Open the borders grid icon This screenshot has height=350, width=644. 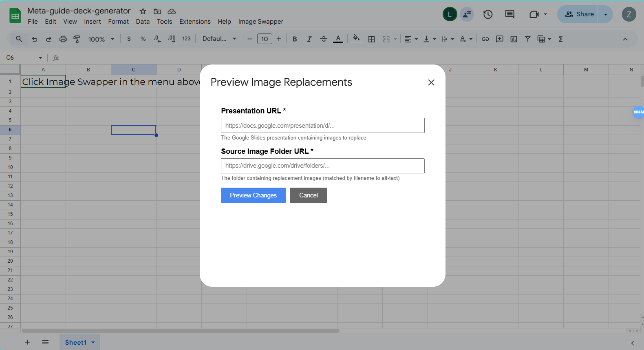click(x=371, y=39)
